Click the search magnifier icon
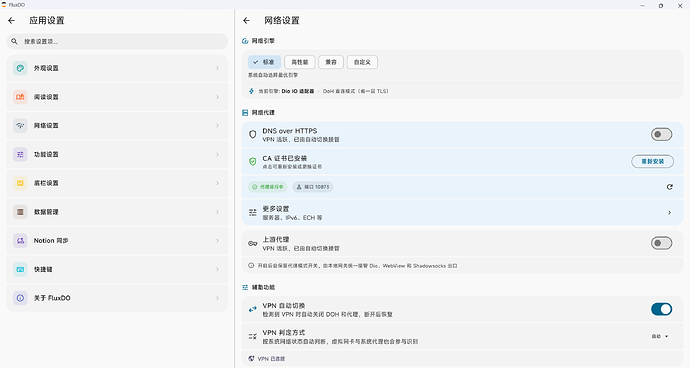The height and width of the screenshot is (368, 690). [x=15, y=41]
